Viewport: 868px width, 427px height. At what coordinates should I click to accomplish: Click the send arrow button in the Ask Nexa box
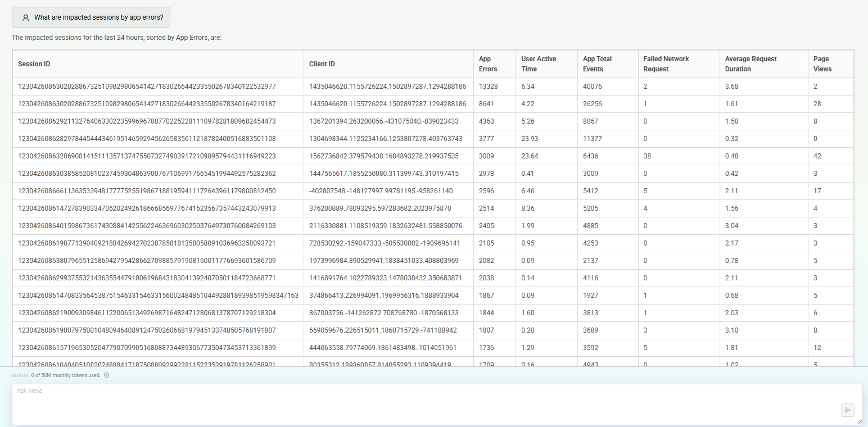pos(848,410)
